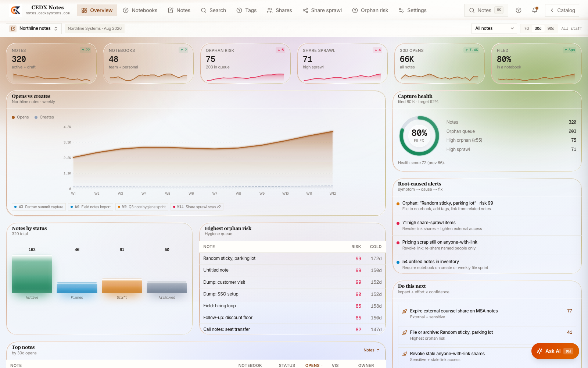
Task: Click the W3 Partner summit capture marker
Action: 39,207
